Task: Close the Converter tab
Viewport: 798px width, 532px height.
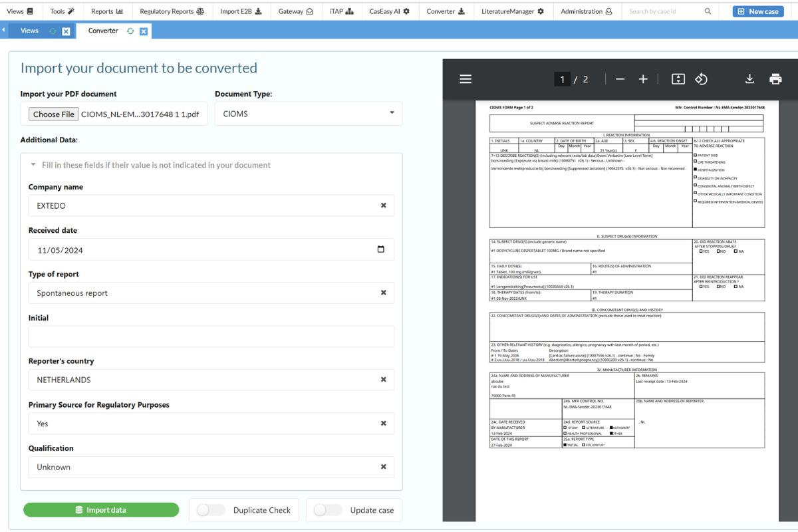Action: [x=144, y=31]
